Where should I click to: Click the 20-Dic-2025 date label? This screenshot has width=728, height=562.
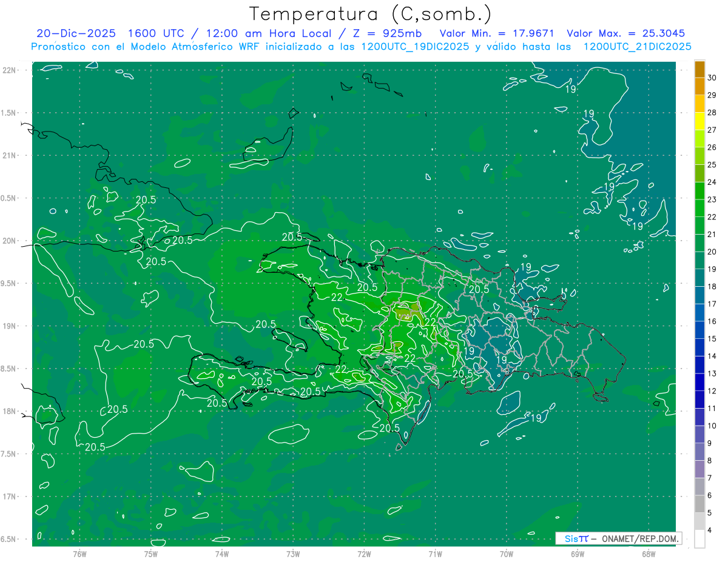[x=69, y=33]
